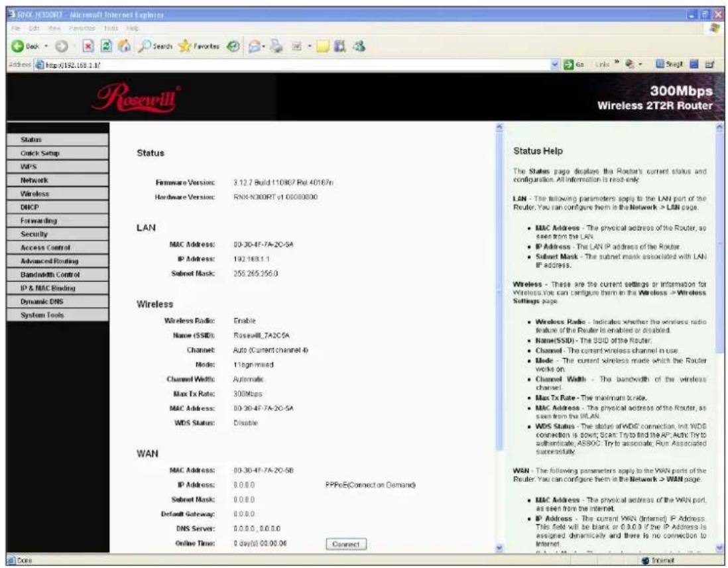Click the LAN IP address 192.168.1.1 value

(x=251, y=259)
